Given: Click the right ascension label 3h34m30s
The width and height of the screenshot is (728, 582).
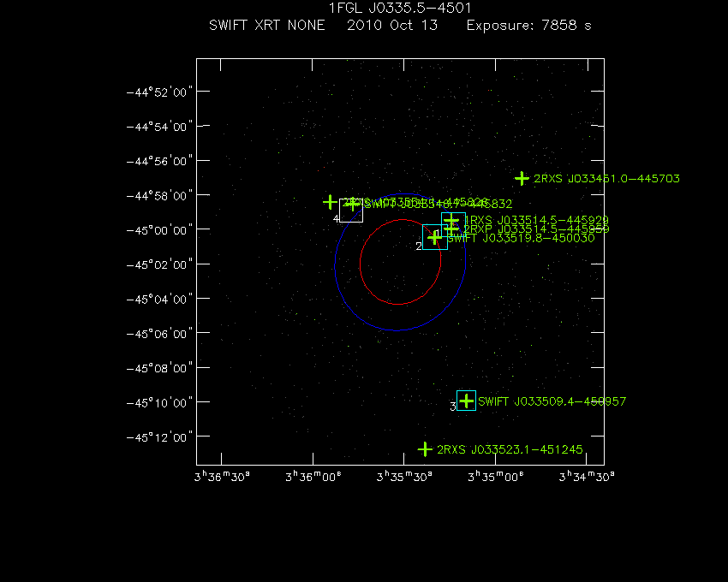Looking at the screenshot, I should tap(587, 477).
